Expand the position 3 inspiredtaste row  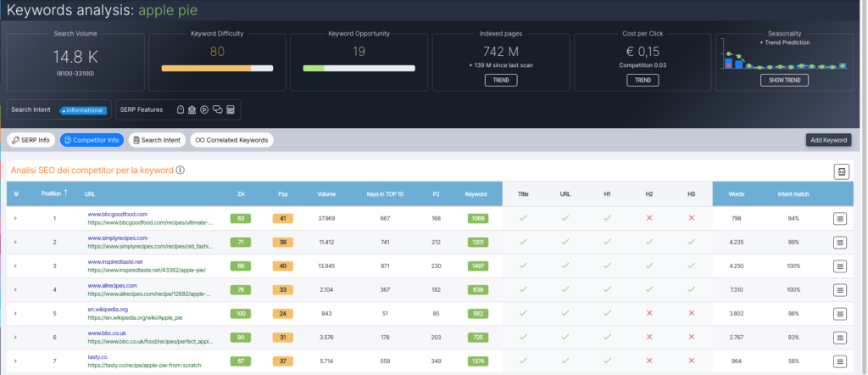coord(15,266)
